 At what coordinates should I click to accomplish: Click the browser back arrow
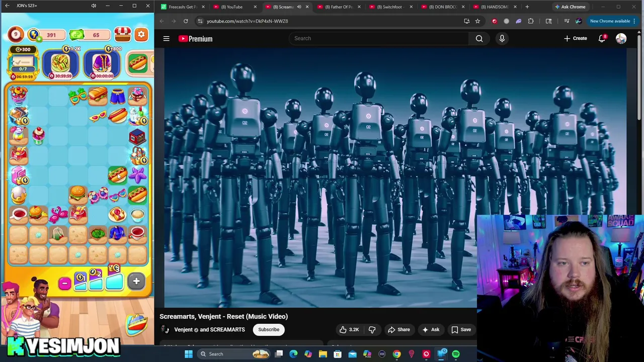[162, 21]
